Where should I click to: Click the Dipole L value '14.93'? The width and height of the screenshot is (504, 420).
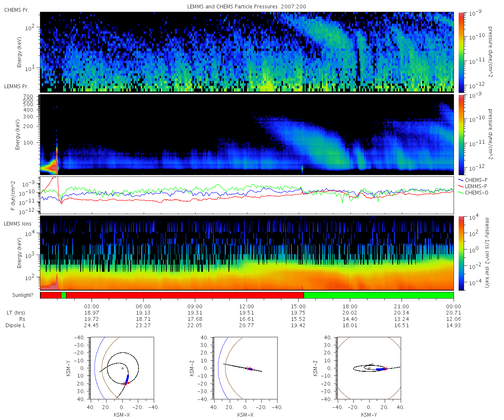pos(454,325)
